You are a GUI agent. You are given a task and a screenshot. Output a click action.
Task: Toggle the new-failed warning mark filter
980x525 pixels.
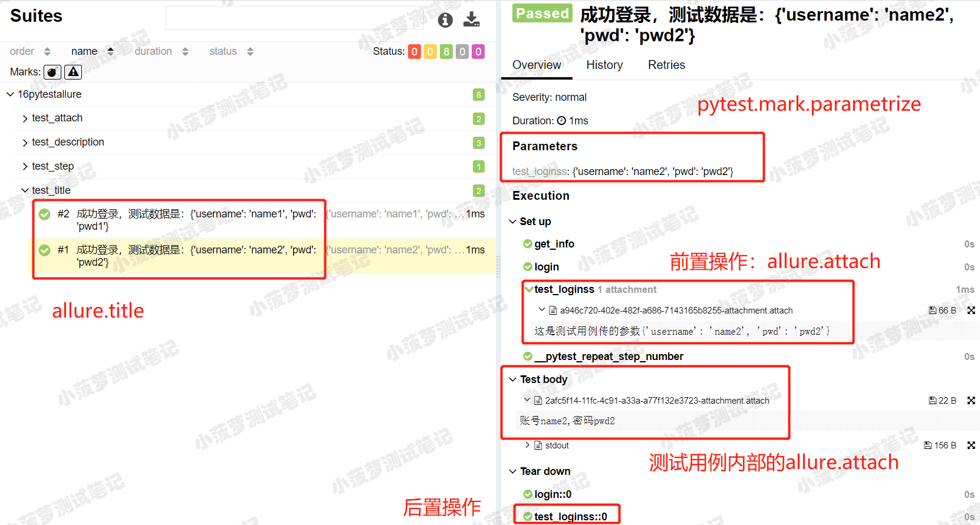pyautogui.click(x=73, y=72)
